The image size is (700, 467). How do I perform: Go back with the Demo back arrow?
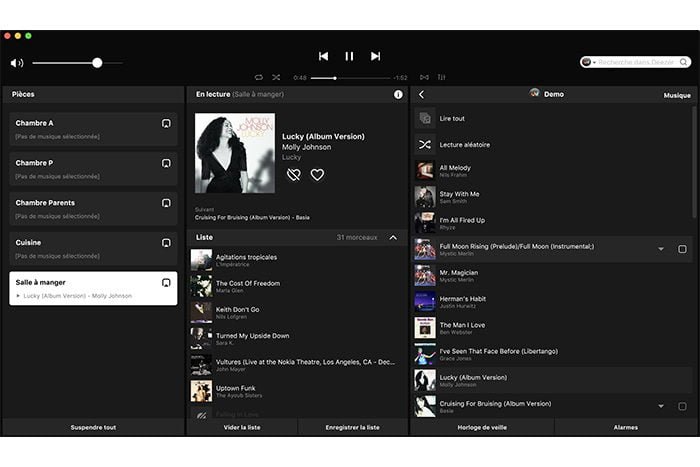pyautogui.click(x=421, y=95)
